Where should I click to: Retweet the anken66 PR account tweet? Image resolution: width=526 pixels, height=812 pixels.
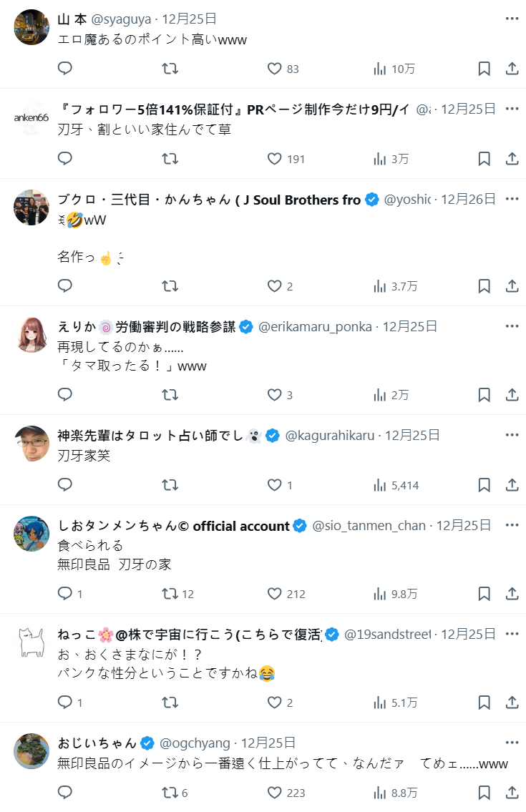170,159
